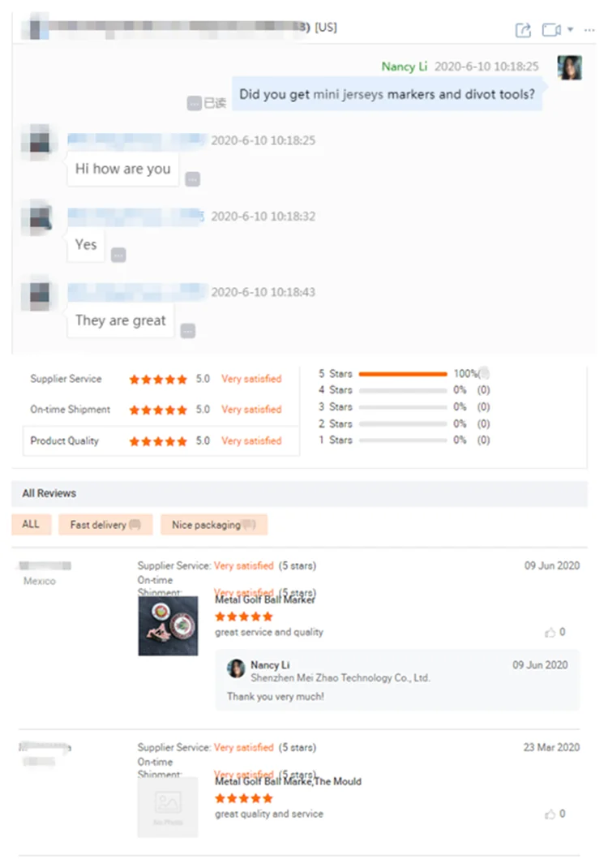Filter reviews by Nice packaging

[x=213, y=524]
